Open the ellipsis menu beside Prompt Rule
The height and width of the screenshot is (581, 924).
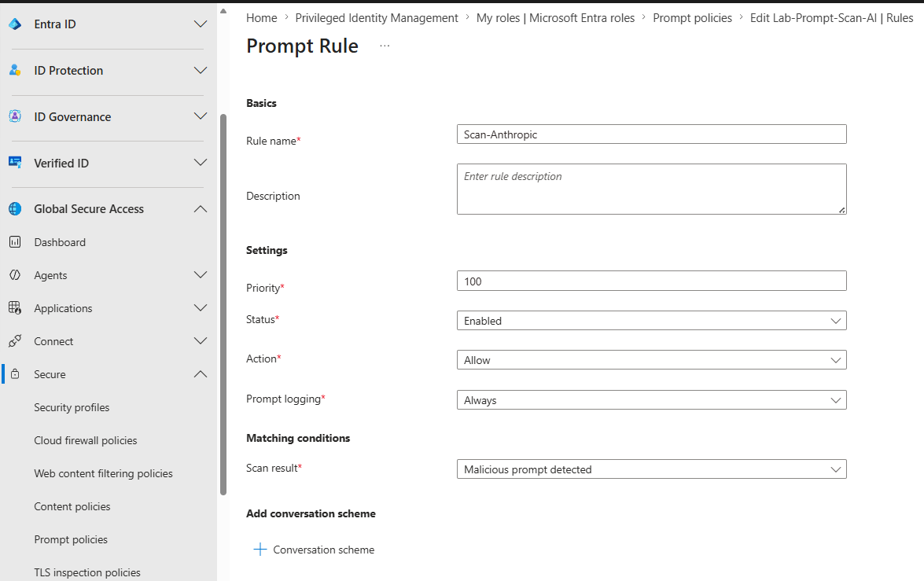pyautogui.click(x=385, y=46)
